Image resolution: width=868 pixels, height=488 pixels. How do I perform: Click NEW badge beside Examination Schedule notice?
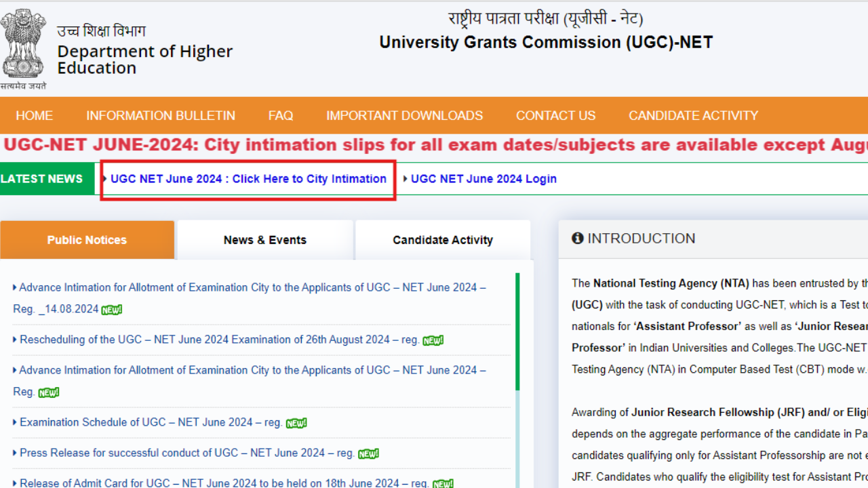click(296, 423)
